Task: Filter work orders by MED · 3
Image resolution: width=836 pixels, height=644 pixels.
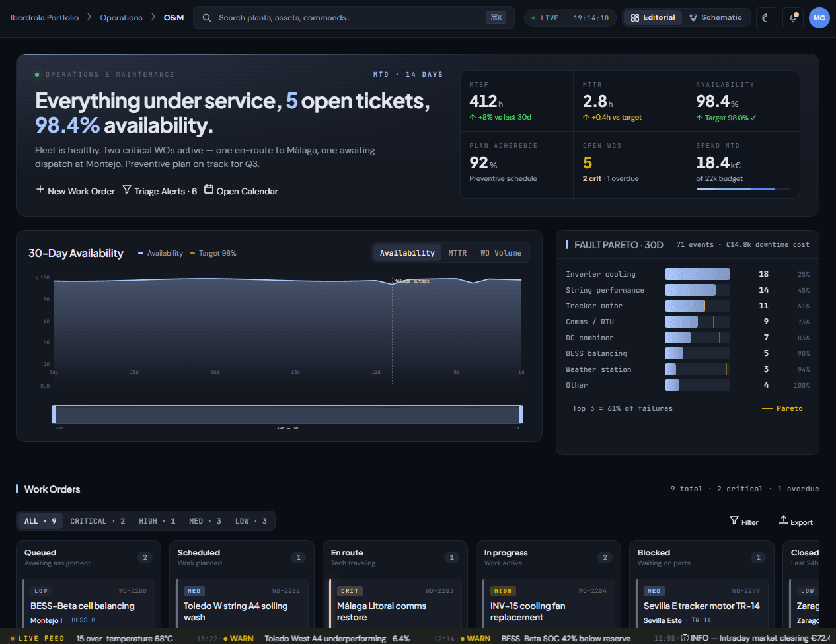Action: tap(205, 521)
